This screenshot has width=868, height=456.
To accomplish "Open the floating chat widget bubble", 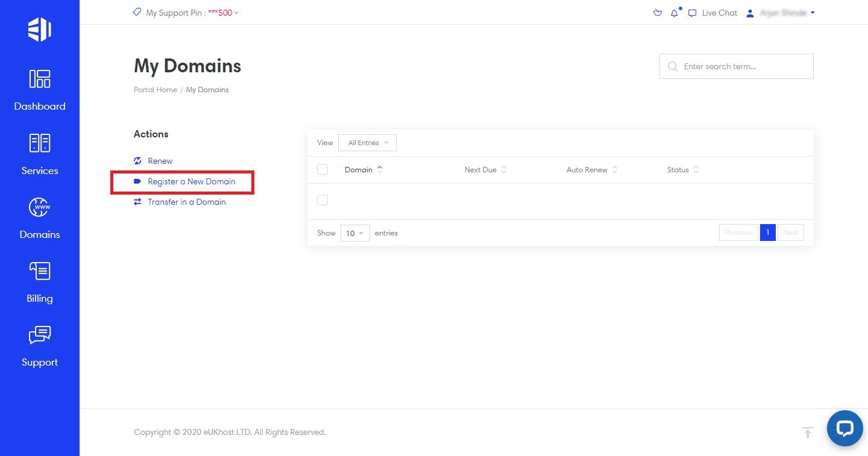I will [x=844, y=428].
